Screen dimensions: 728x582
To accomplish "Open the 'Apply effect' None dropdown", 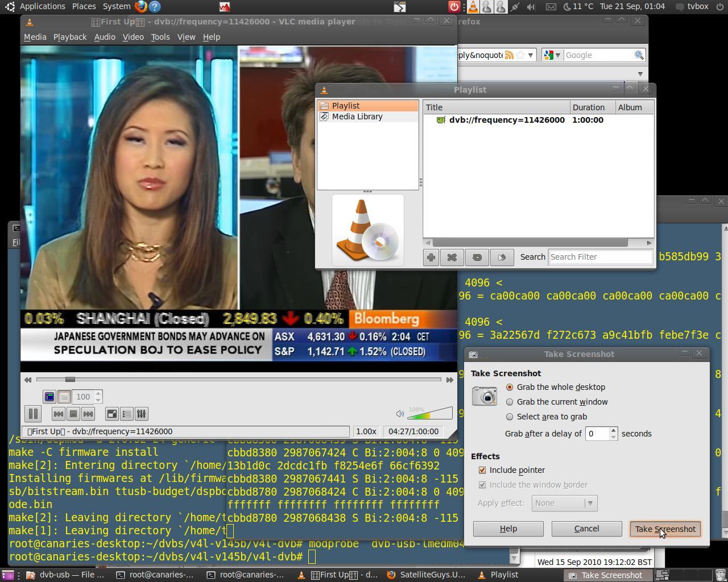I will coord(564,503).
